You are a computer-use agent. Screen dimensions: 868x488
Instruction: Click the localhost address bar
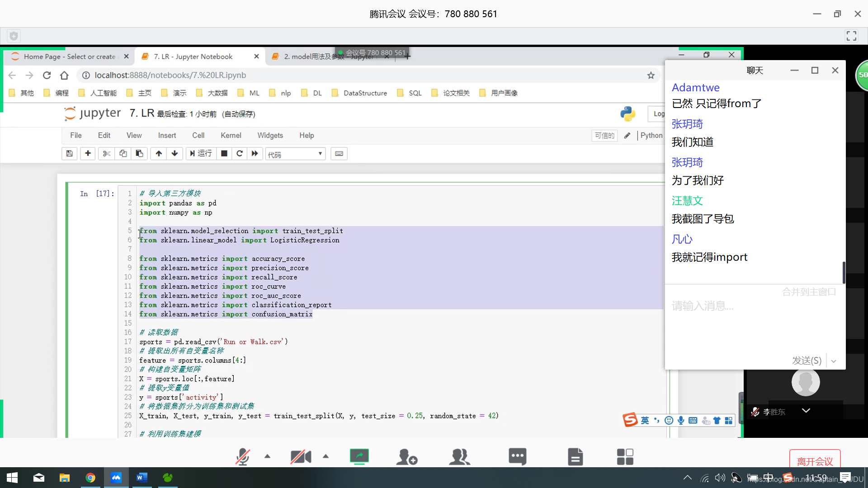(x=362, y=75)
